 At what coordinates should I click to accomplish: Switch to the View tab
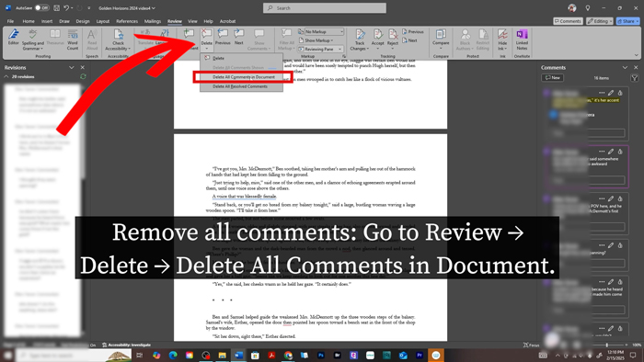[192, 21]
